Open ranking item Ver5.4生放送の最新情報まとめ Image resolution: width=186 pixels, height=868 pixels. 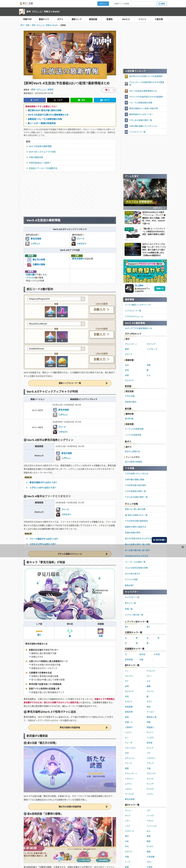point(143,91)
